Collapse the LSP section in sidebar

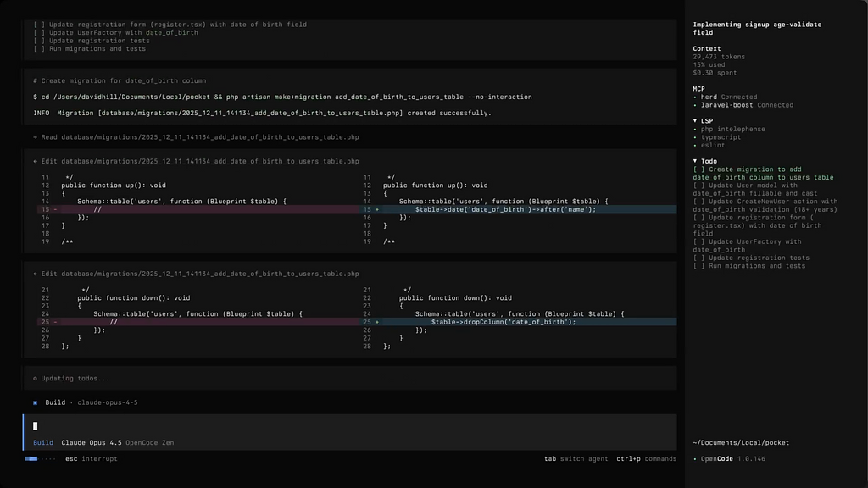coord(695,121)
